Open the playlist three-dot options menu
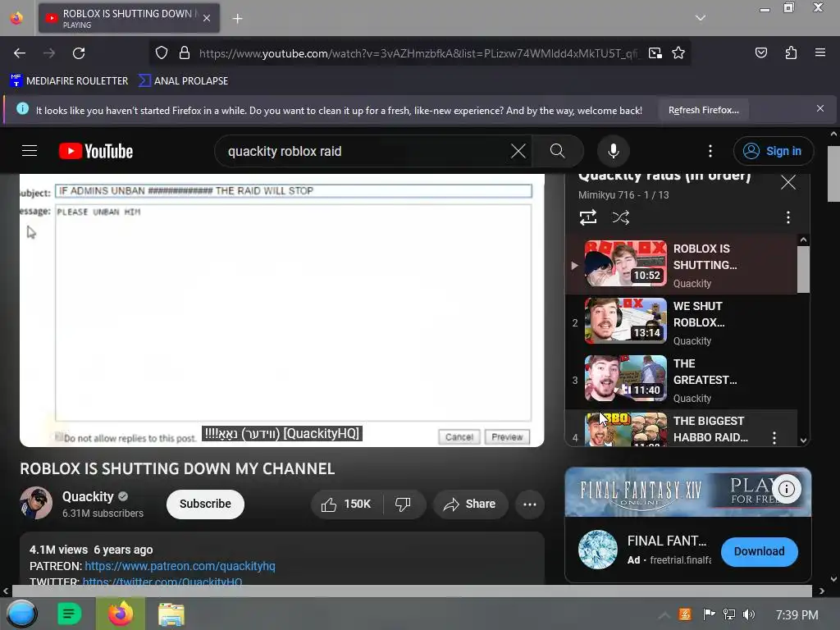The image size is (840, 630). coord(787,217)
